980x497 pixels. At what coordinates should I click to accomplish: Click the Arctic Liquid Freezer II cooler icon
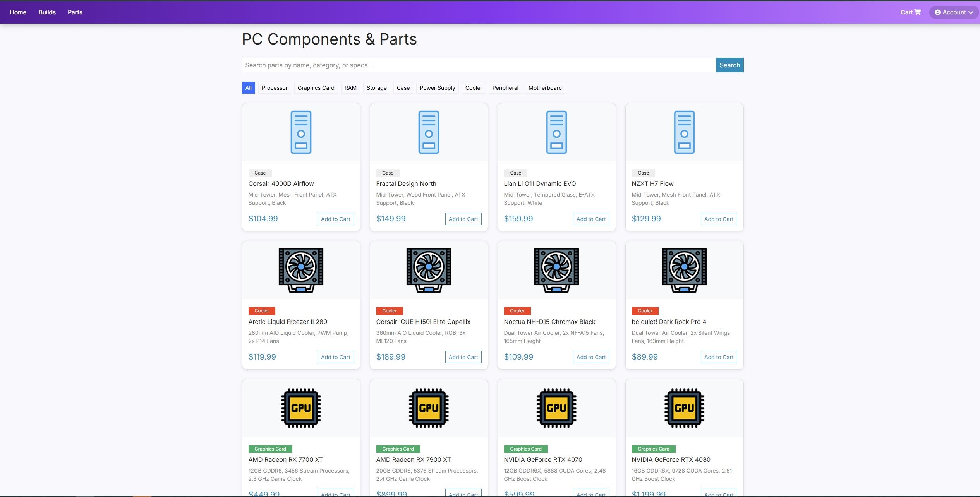(x=301, y=270)
